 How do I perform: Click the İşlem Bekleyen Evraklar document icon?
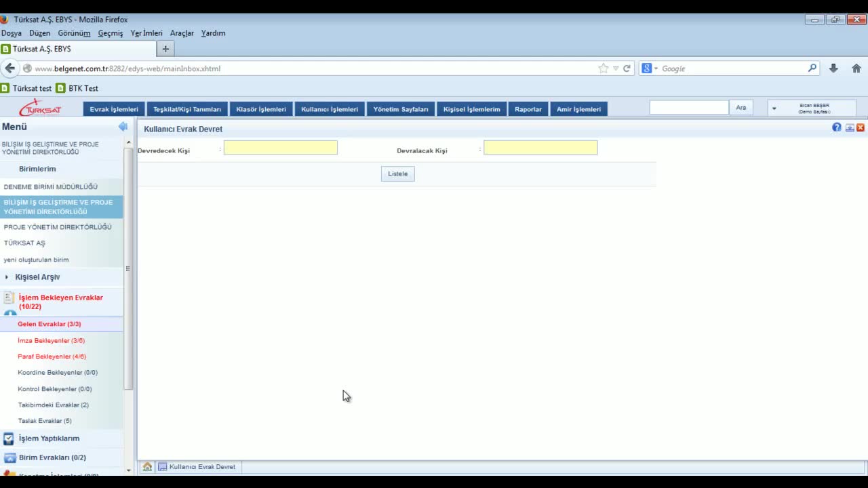click(9, 298)
